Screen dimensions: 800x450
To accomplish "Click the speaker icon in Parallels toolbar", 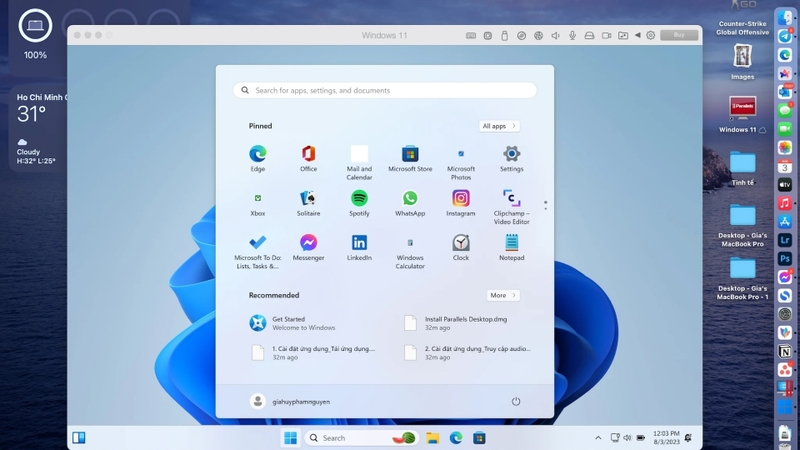I will (x=555, y=35).
